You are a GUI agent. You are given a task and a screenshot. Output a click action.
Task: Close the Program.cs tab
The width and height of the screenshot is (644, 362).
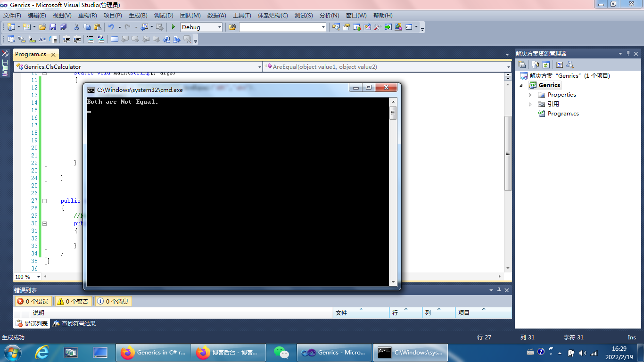tap(53, 54)
